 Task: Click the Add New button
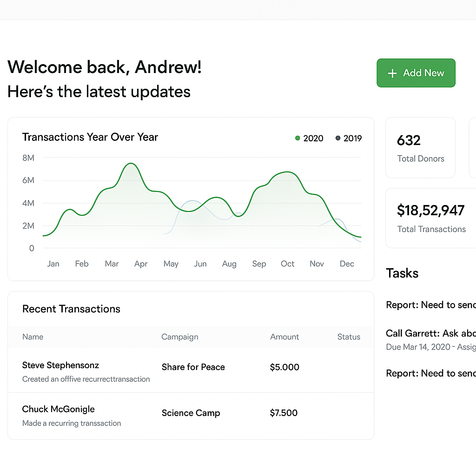point(416,73)
